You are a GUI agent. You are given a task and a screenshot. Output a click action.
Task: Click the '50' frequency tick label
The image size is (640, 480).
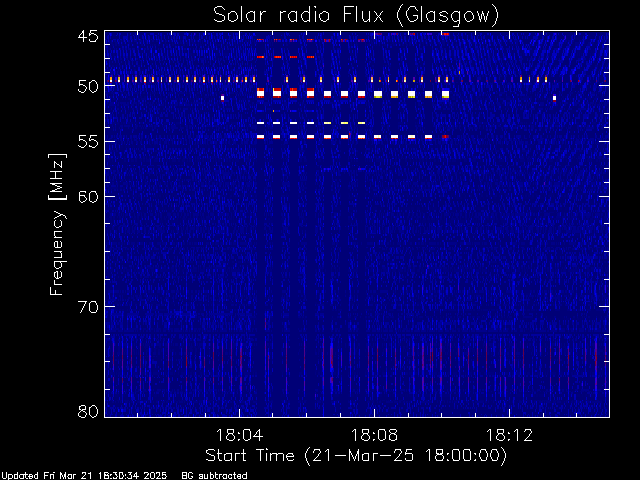88,87
